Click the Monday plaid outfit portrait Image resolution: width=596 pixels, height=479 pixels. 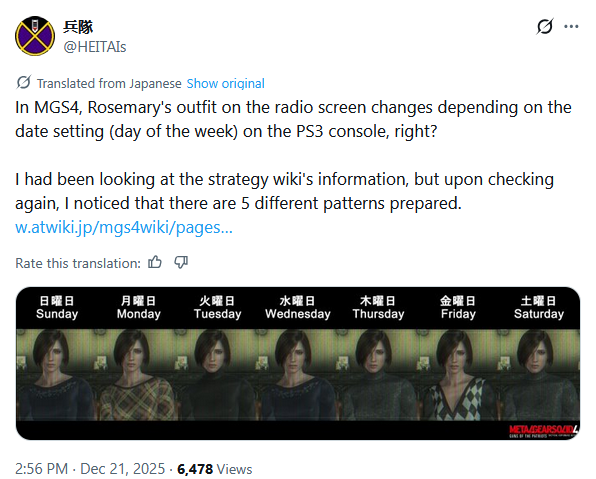click(x=137, y=375)
